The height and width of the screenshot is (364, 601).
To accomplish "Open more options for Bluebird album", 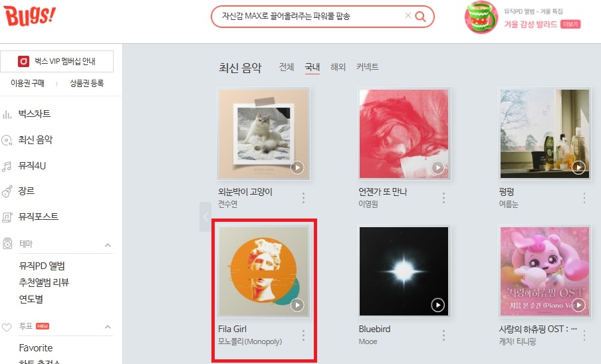I will 443,335.
